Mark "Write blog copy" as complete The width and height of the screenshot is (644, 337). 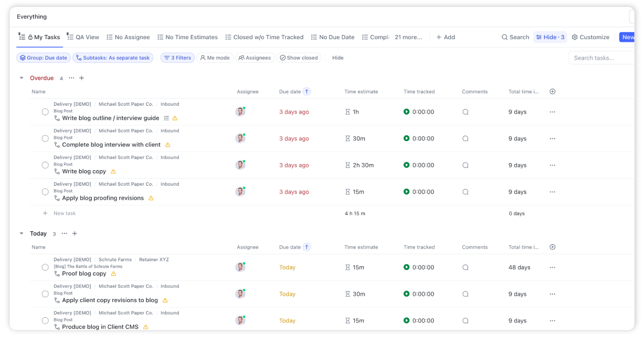pos(45,165)
